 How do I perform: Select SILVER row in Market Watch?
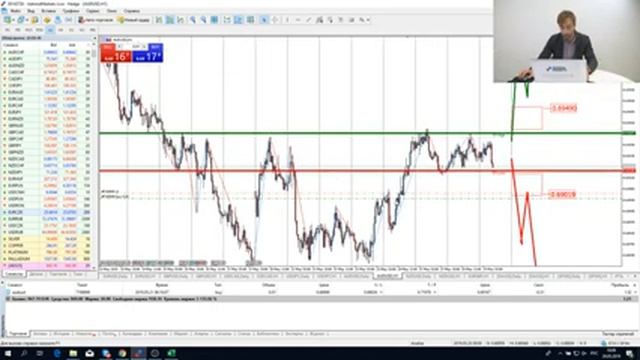[47, 239]
